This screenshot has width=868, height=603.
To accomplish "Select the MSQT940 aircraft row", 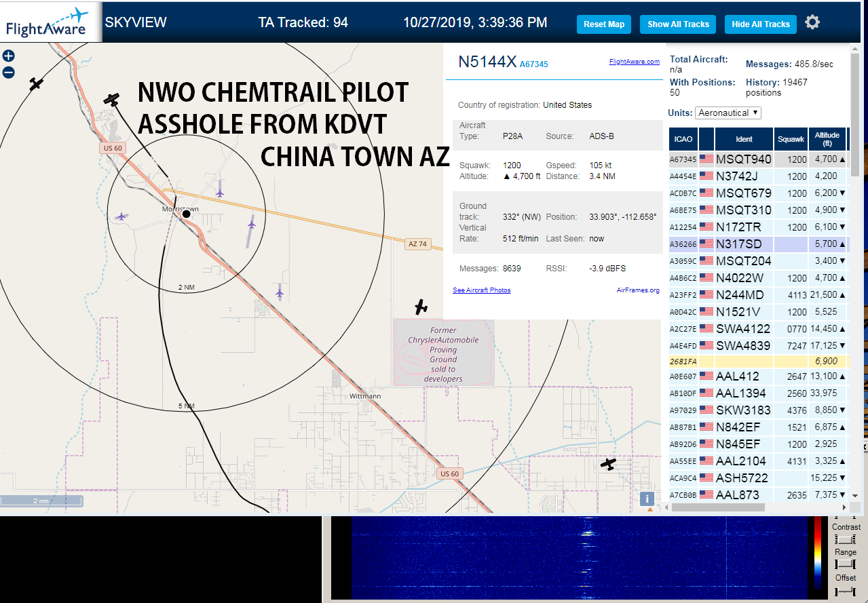I will 758,159.
